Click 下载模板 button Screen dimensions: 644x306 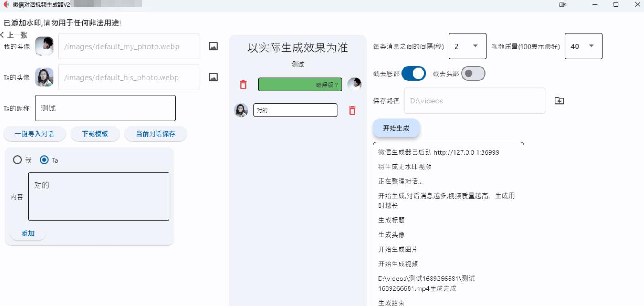pos(95,134)
